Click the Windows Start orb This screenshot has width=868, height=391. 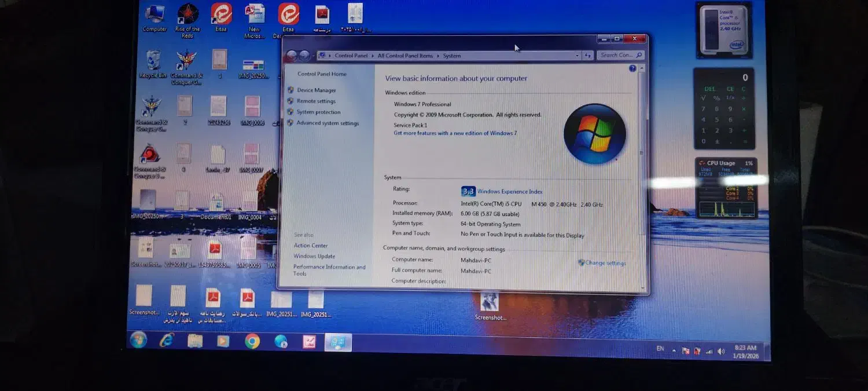point(138,340)
